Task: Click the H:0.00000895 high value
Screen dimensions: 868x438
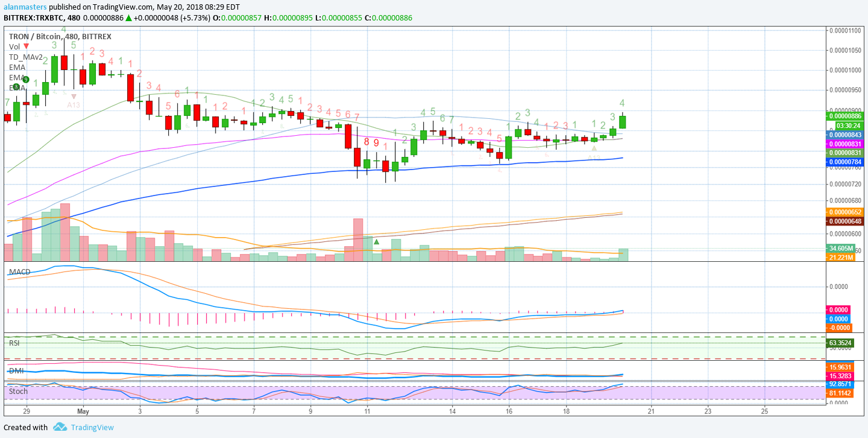Action: (289, 18)
